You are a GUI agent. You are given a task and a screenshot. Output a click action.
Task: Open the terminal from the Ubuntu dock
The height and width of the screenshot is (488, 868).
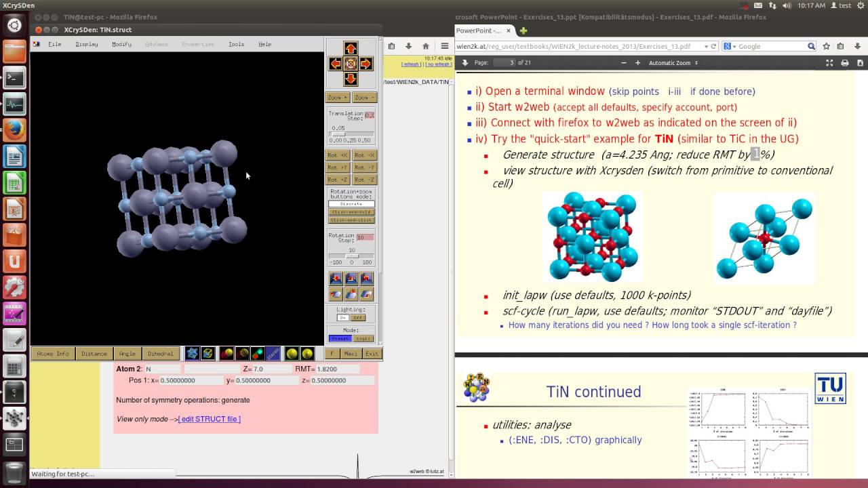[x=15, y=78]
